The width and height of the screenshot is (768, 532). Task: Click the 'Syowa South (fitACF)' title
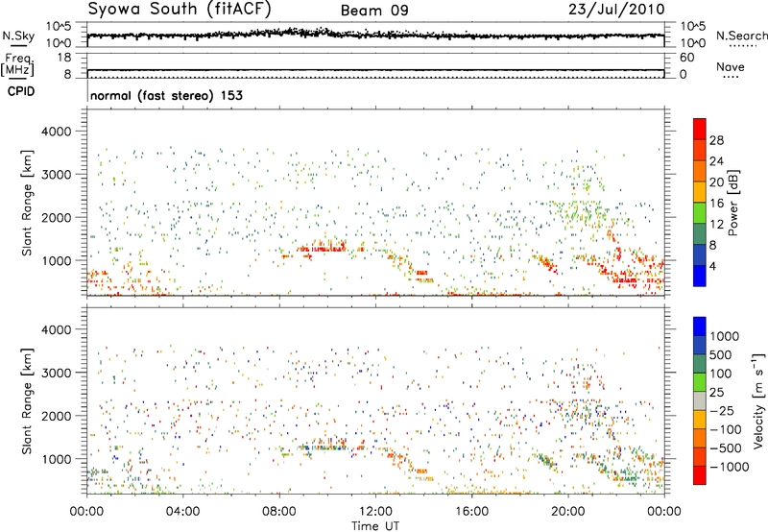point(180,10)
